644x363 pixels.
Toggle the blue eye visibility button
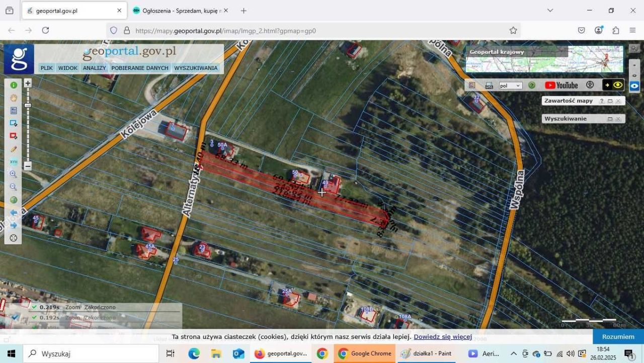635,86
